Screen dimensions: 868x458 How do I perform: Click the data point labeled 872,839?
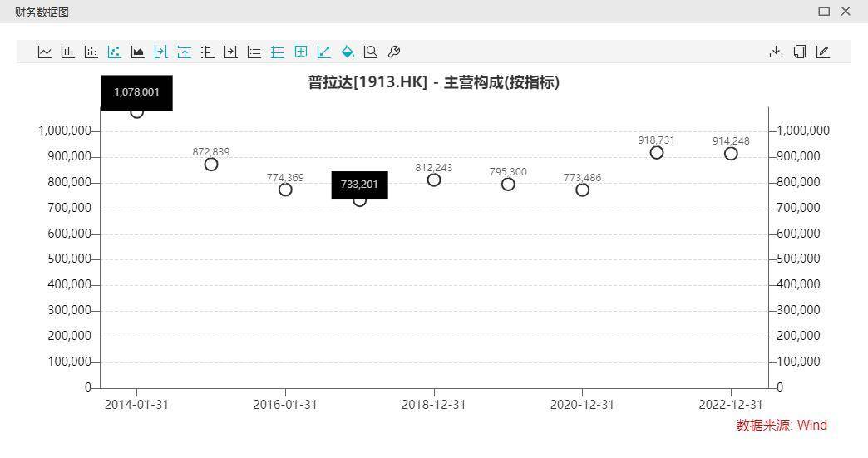point(211,165)
